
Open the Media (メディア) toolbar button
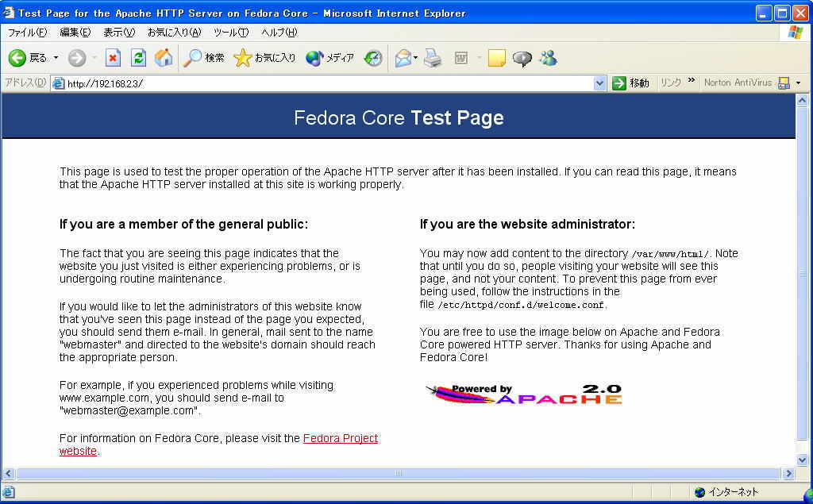coord(329,58)
